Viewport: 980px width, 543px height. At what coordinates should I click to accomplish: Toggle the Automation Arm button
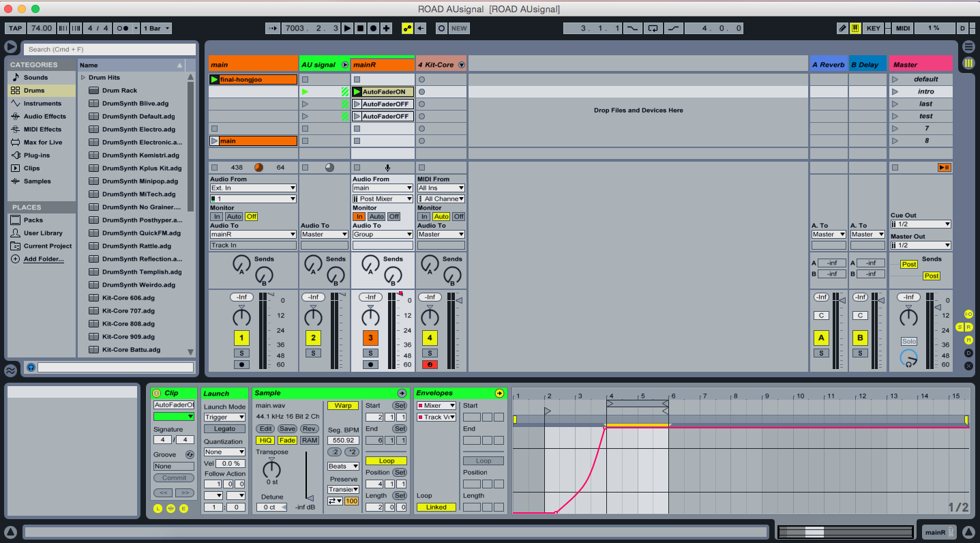tap(408, 28)
